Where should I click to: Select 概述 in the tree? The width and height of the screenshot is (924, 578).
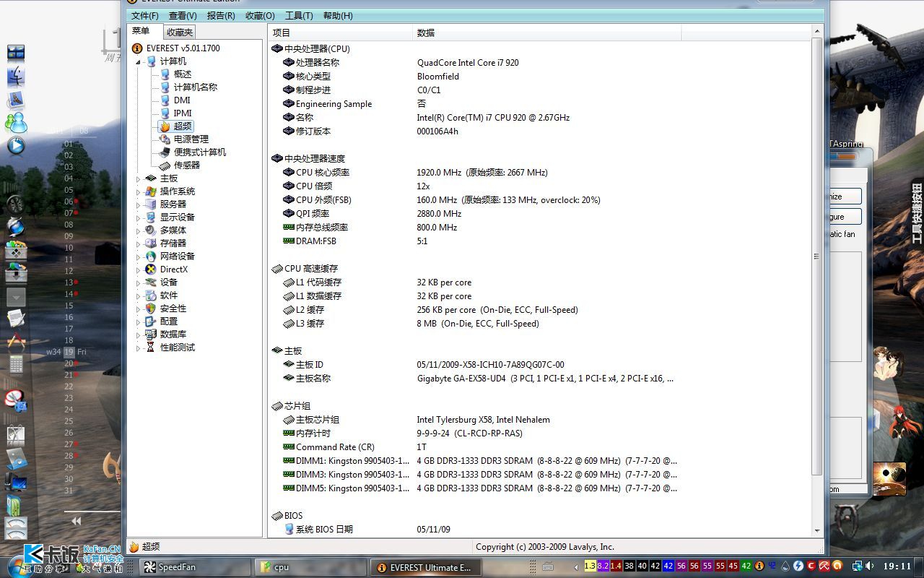coord(183,74)
